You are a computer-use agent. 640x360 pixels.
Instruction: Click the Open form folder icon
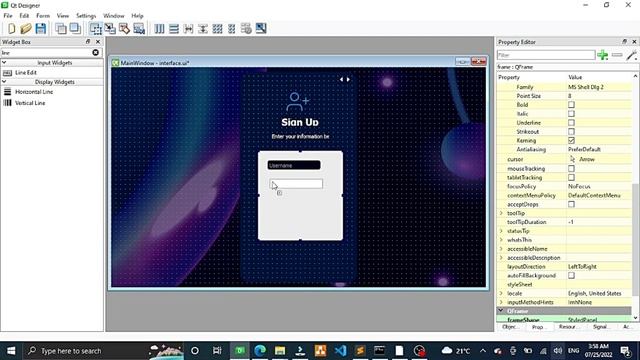coord(26,29)
